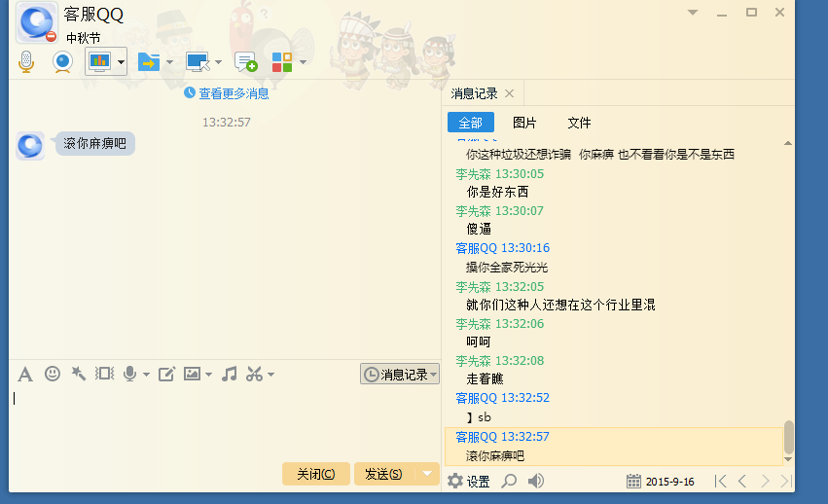Click the sender avatar beside chat bubble

point(30,146)
